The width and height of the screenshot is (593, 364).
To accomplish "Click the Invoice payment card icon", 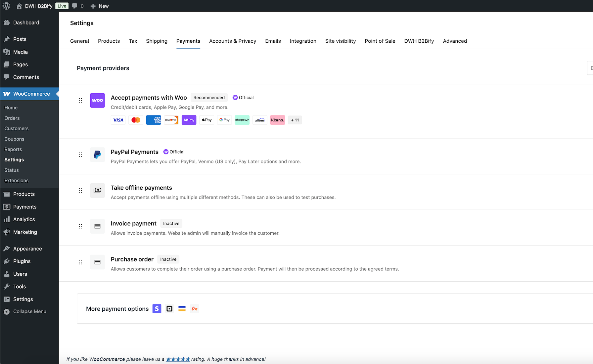I will coord(97,226).
